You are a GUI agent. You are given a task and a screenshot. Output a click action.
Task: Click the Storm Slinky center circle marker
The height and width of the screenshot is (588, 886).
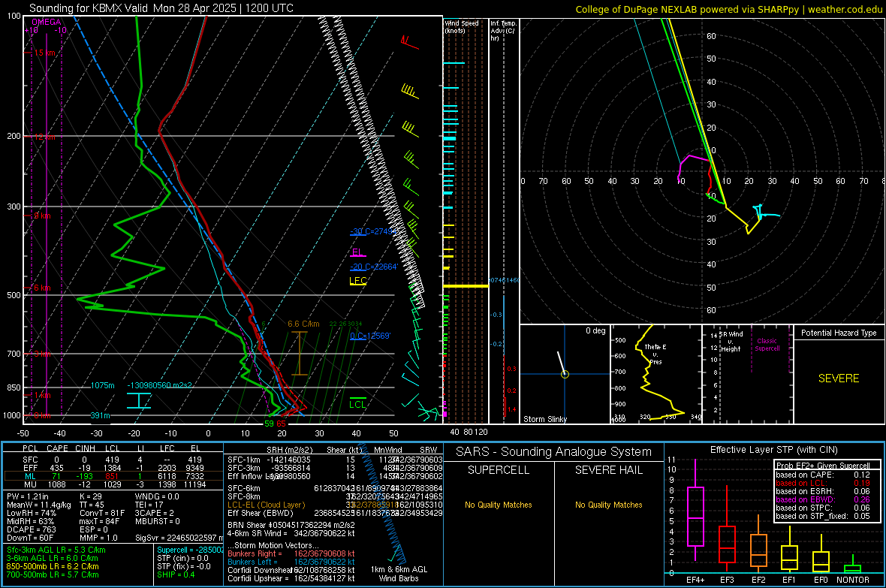coord(565,374)
